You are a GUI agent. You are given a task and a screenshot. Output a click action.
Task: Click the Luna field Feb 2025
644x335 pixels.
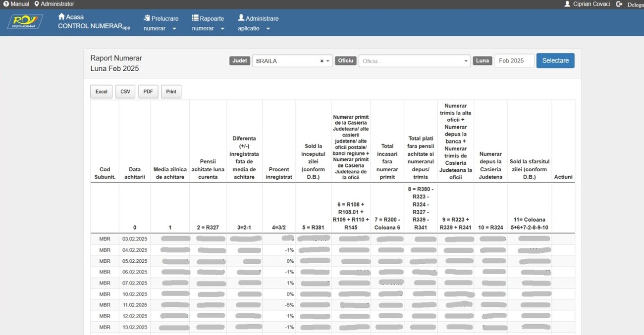tap(514, 61)
